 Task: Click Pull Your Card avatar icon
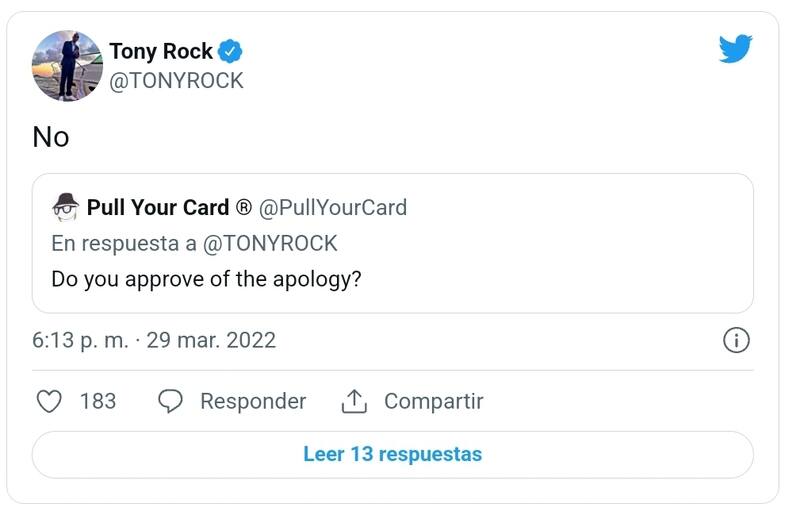[x=66, y=207]
